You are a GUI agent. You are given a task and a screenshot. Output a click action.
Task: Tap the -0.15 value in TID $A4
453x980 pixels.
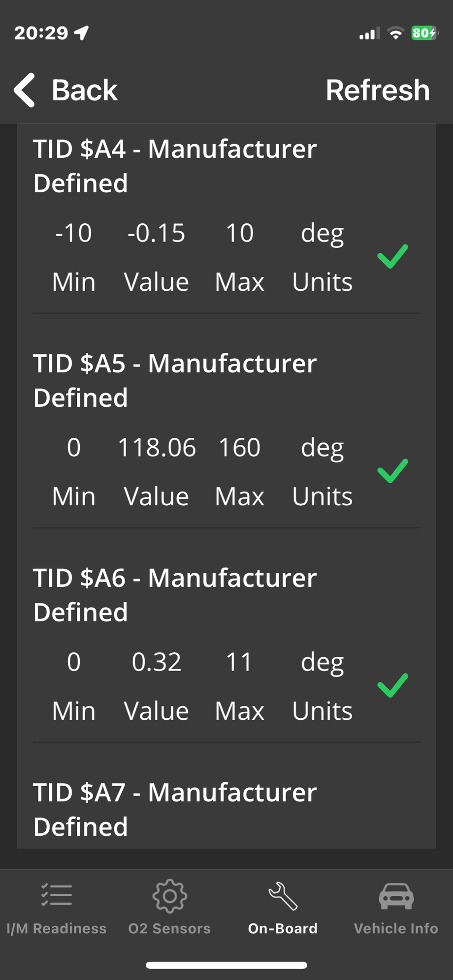coord(157,233)
